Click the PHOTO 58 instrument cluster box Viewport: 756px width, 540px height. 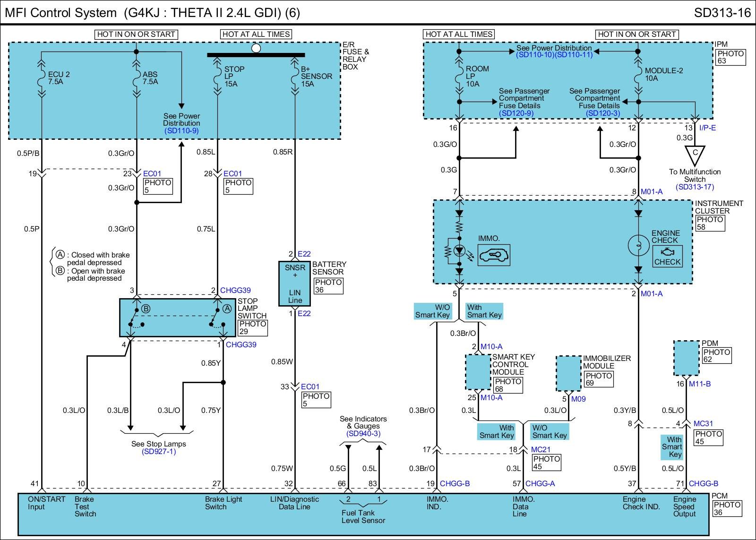point(710,223)
